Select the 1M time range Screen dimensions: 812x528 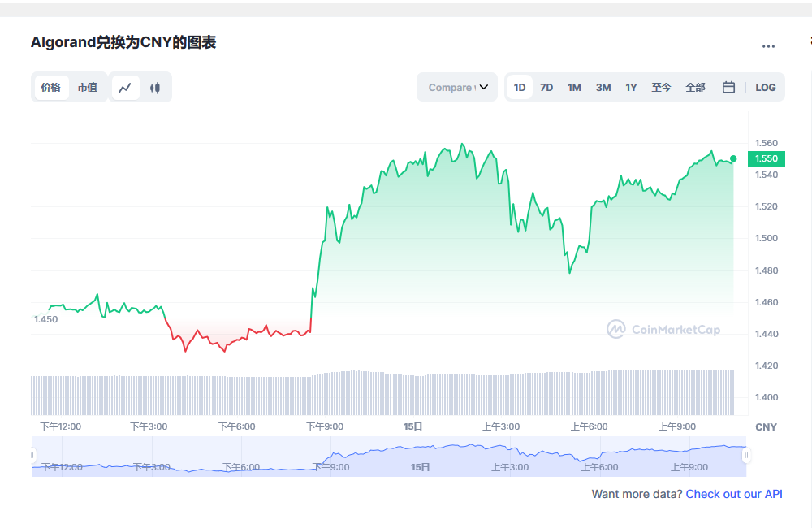pyautogui.click(x=574, y=87)
